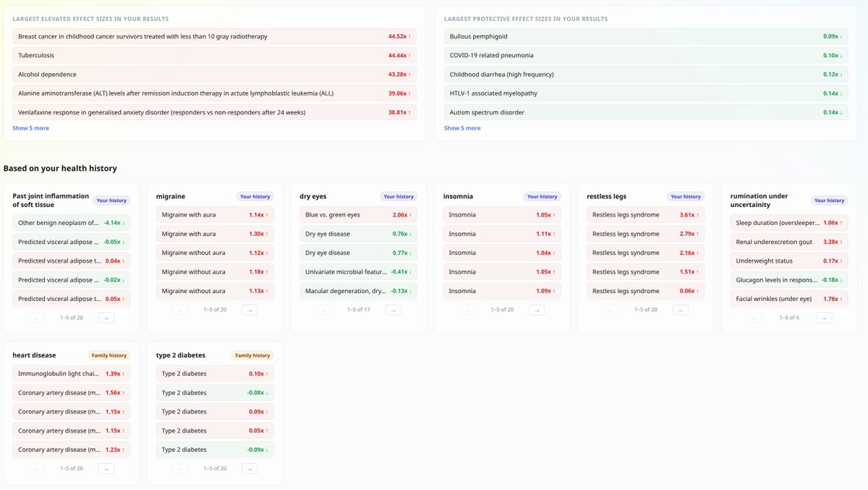Open the Alcohol dependence 43.28x result
Screen dimensions: 868x490
214,75
